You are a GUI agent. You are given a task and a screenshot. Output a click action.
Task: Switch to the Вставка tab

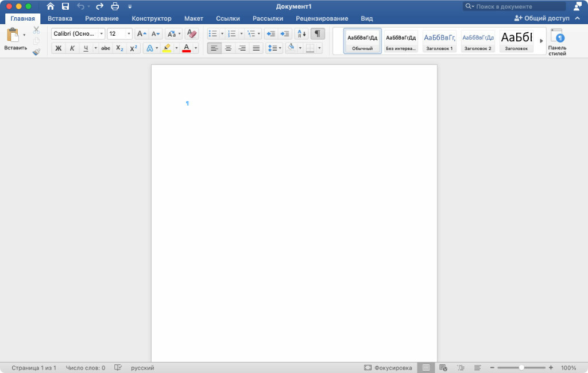point(60,18)
